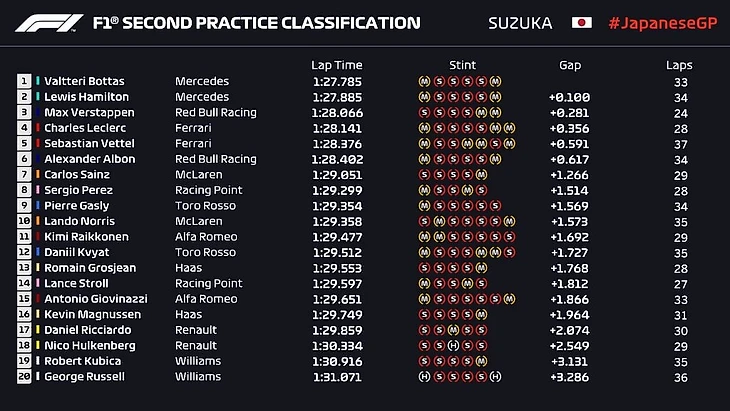Click George Russell's first hard tyre icon

(x=424, y=377)
